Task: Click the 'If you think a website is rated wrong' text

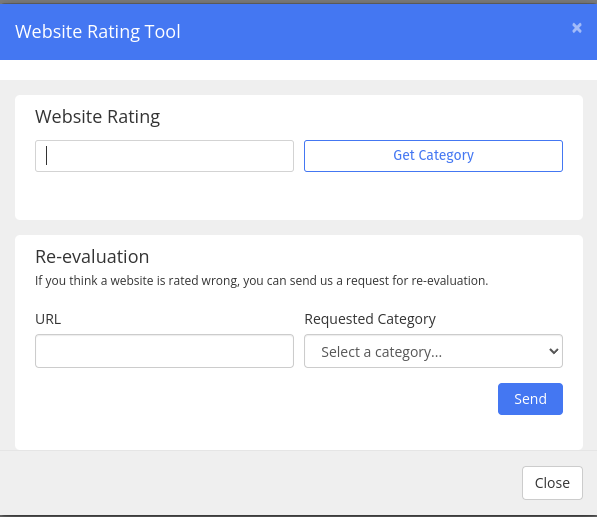Action: (x=262, y=281)
